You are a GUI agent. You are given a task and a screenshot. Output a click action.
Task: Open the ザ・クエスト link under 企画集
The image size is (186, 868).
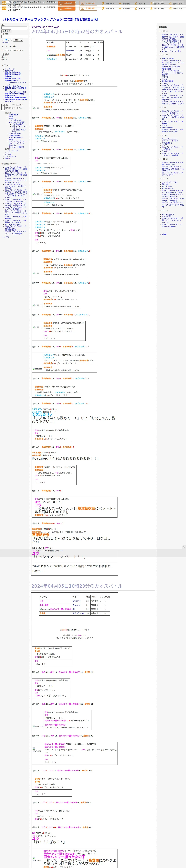pos(13,151)
